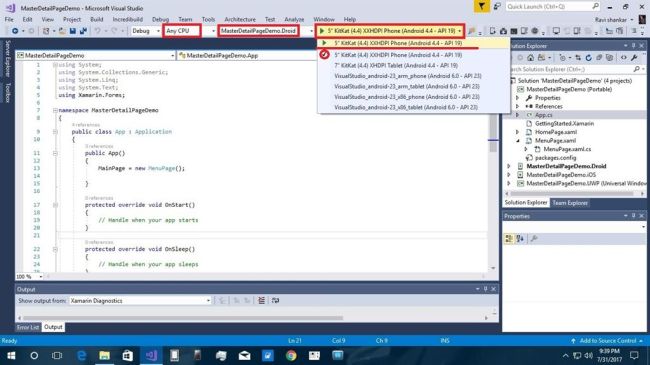Click the Undo toolbar icon
The image size is (650, 365).
pyautogui.click(x=97, y=31)
